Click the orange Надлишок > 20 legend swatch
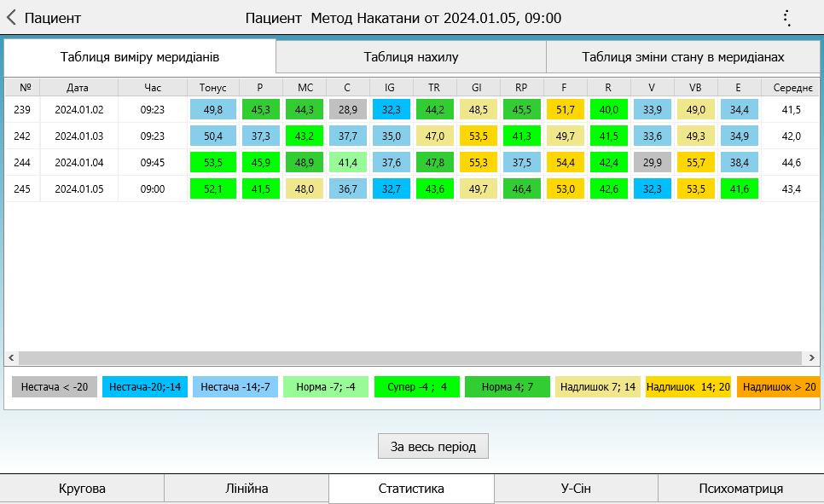The image size is (824, 504). [778, 386]
